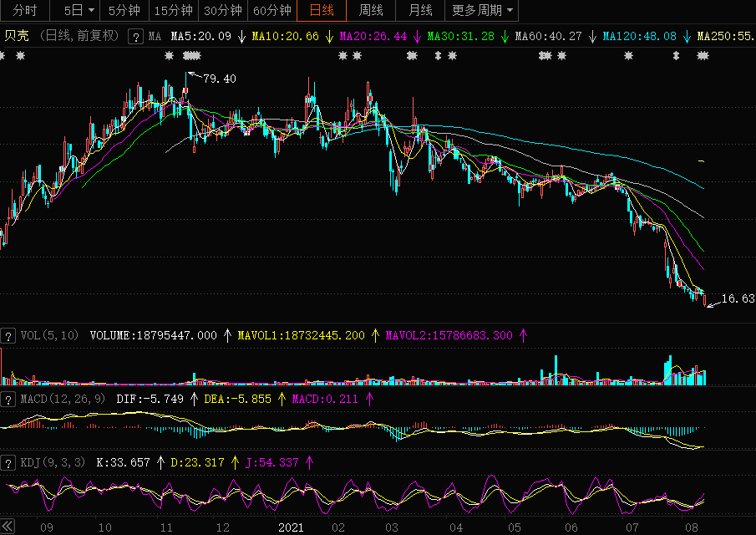Click the D:23.317 value
The image size is (756, 535).
[x=198, y=462]
